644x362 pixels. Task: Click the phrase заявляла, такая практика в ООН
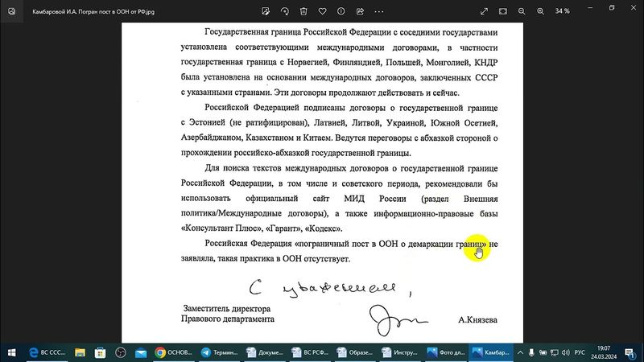click(x=241, y=259)
